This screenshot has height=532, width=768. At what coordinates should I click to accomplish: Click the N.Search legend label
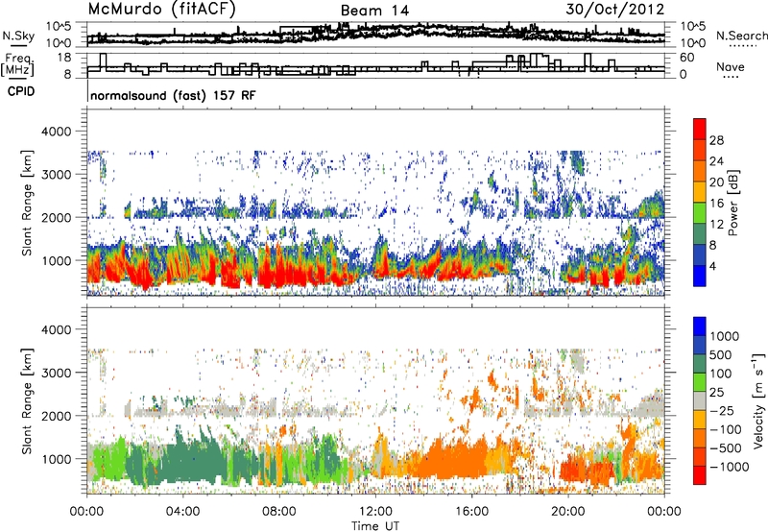click(741, 36)
